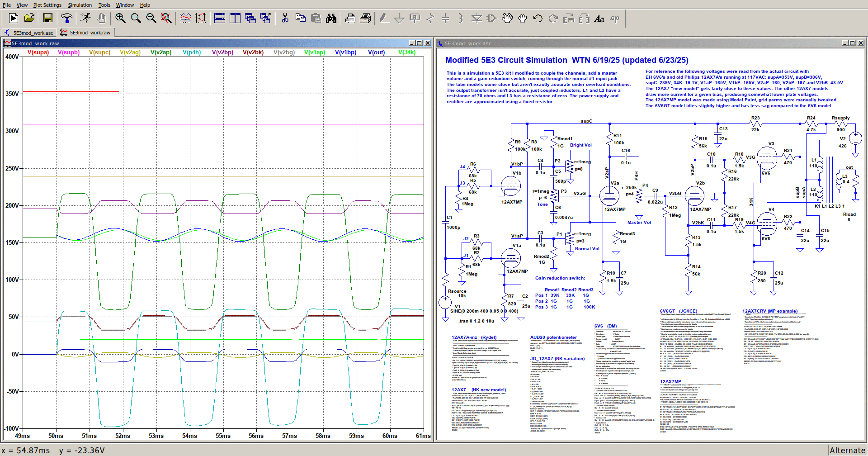The height and width of the screenshot is (456, 868).
Task: Open the View menu
Action: [x=22, y=5]
